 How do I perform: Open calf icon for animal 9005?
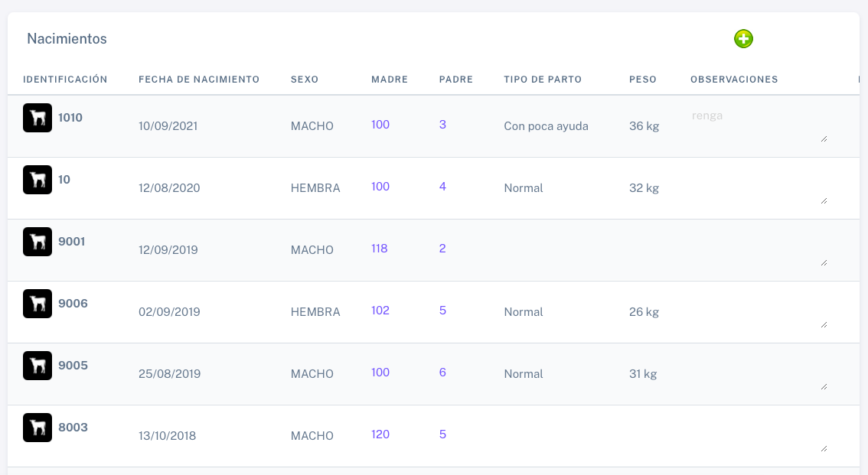(38, 366)
